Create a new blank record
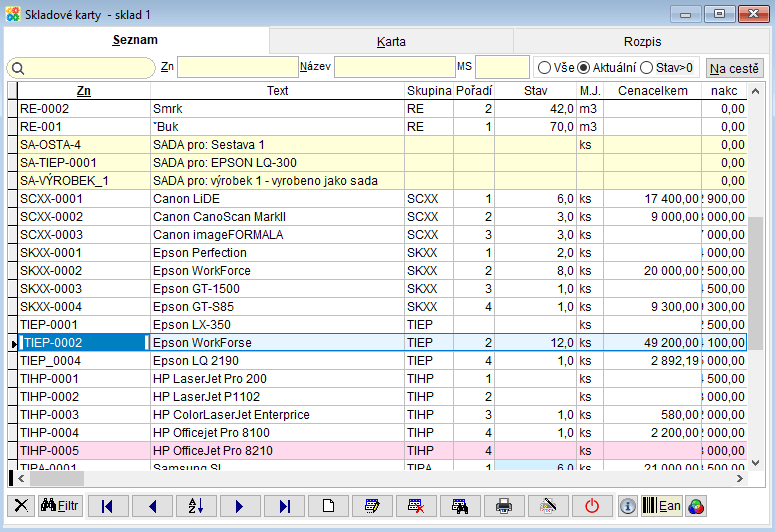Image resolution: width=775 pixels, height=532 pixels. point(328,506)
